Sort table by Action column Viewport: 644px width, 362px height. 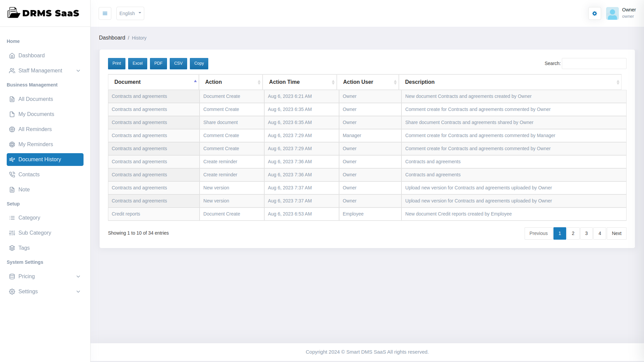click(x=231, y=82)
